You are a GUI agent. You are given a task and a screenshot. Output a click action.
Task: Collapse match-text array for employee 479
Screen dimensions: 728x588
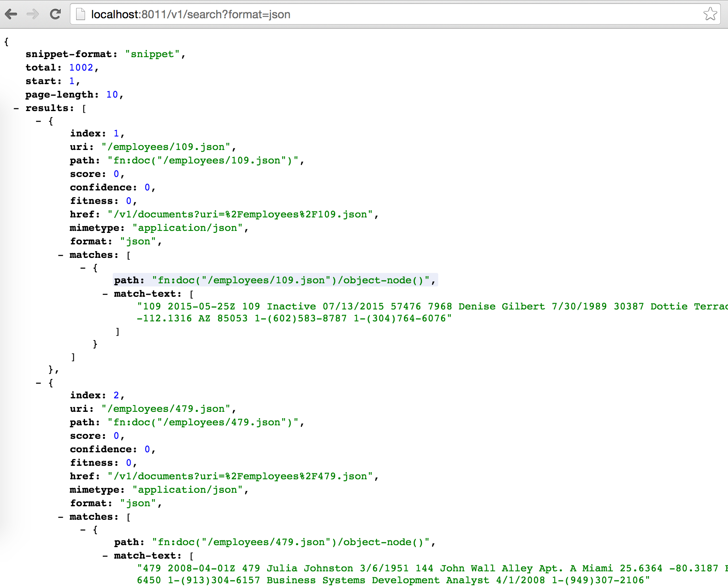(105, 555)
